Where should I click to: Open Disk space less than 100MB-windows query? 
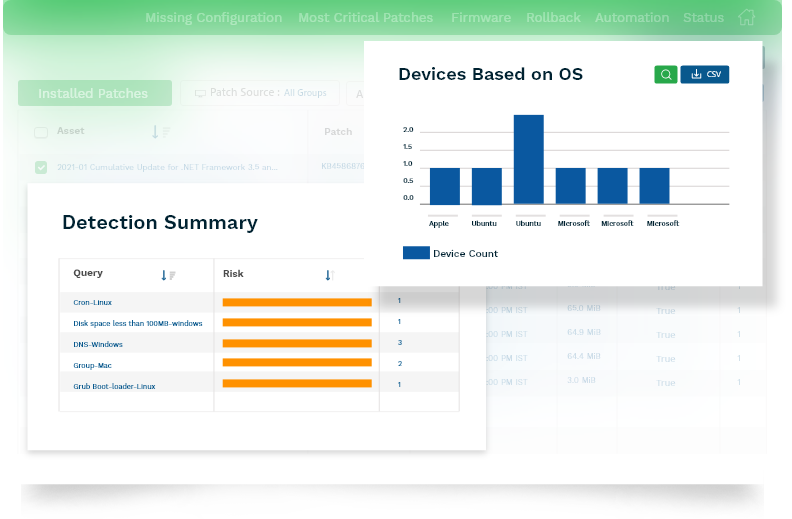138,323
